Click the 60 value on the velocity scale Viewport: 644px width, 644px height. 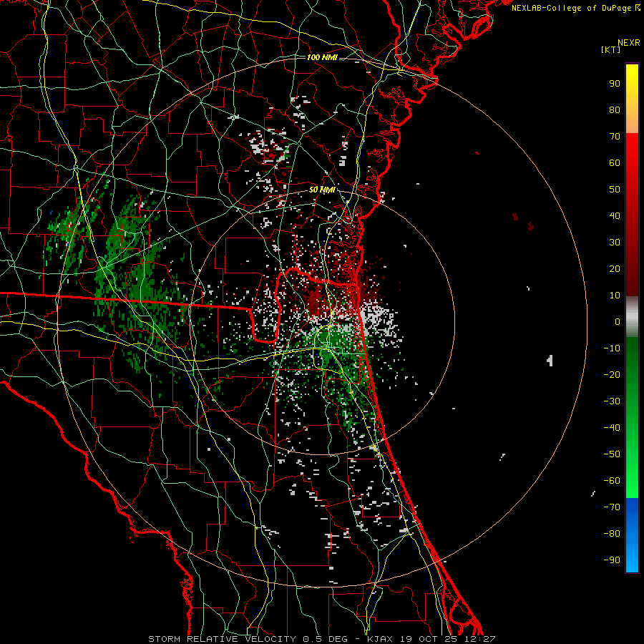click(x=615, y=162)
